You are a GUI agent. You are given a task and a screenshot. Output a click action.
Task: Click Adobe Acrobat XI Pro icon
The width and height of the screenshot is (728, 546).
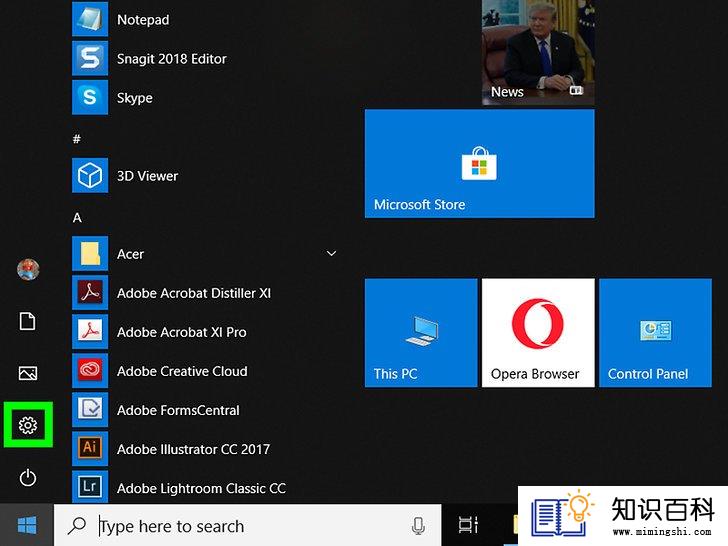coord(90,332)
